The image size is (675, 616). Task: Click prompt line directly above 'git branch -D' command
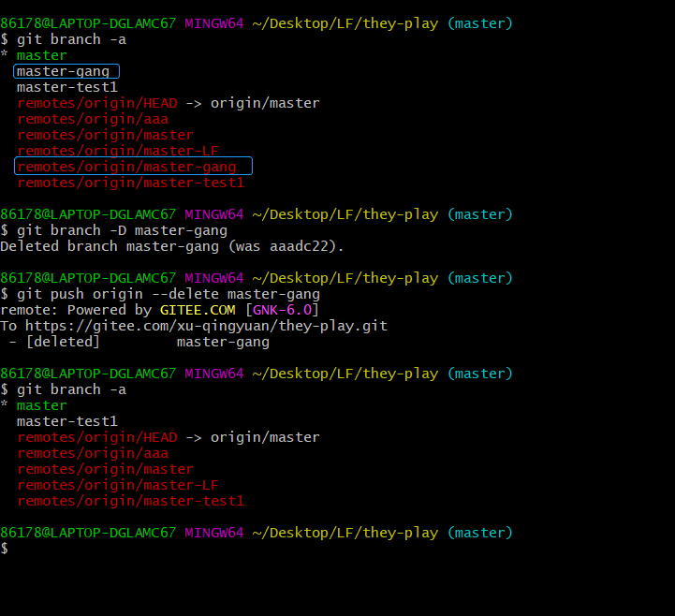[257, 214]
